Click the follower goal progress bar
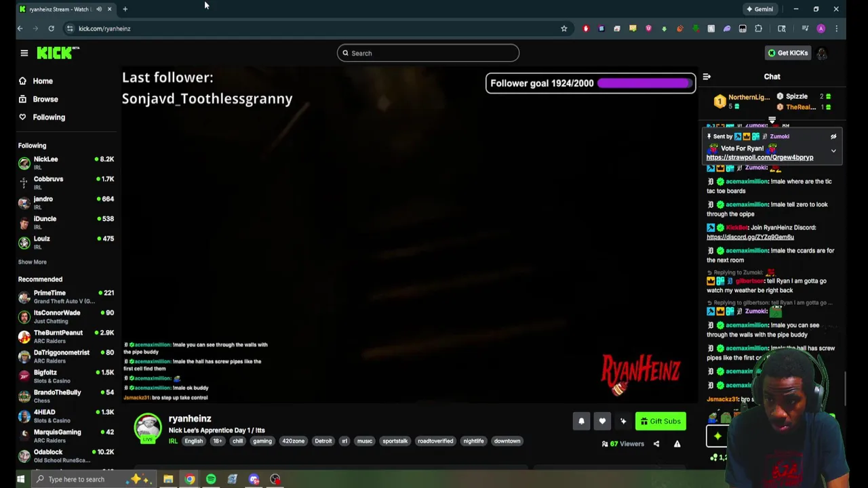868x488 pixels. click(x=644, y=83)
